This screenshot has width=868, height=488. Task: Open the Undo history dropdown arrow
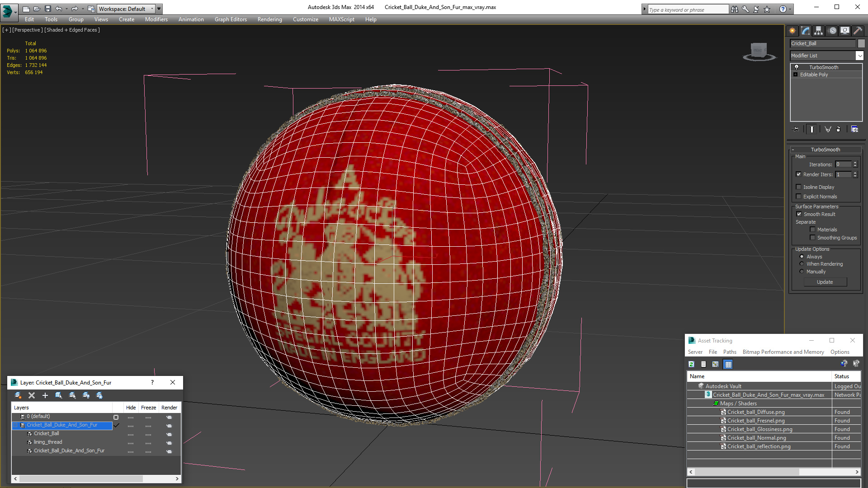[66, 9]
